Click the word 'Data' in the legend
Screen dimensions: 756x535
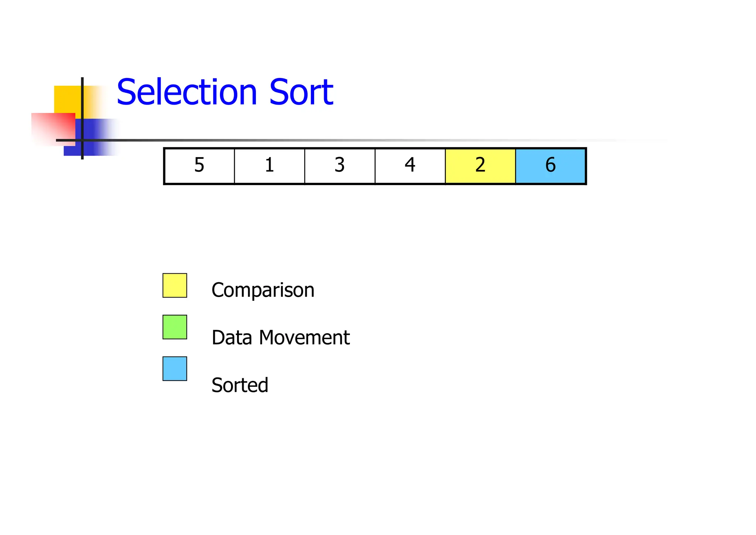[231, 337]
